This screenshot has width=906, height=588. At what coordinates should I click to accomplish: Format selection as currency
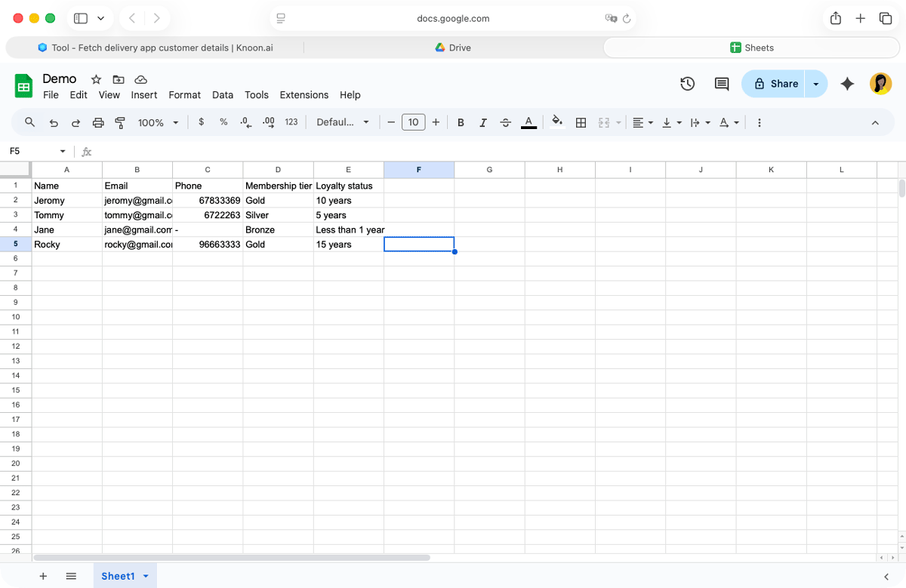[x=201, y=122]
